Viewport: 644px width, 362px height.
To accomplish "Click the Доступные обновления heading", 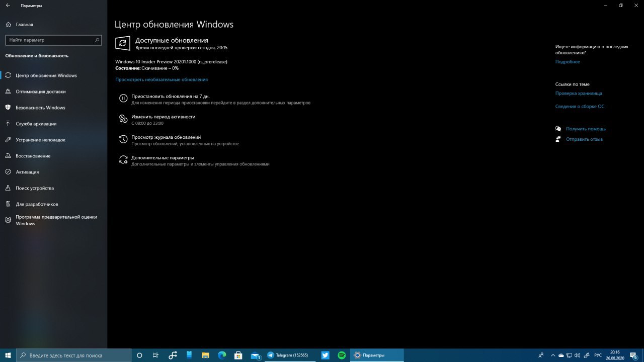I will point(172,40).
